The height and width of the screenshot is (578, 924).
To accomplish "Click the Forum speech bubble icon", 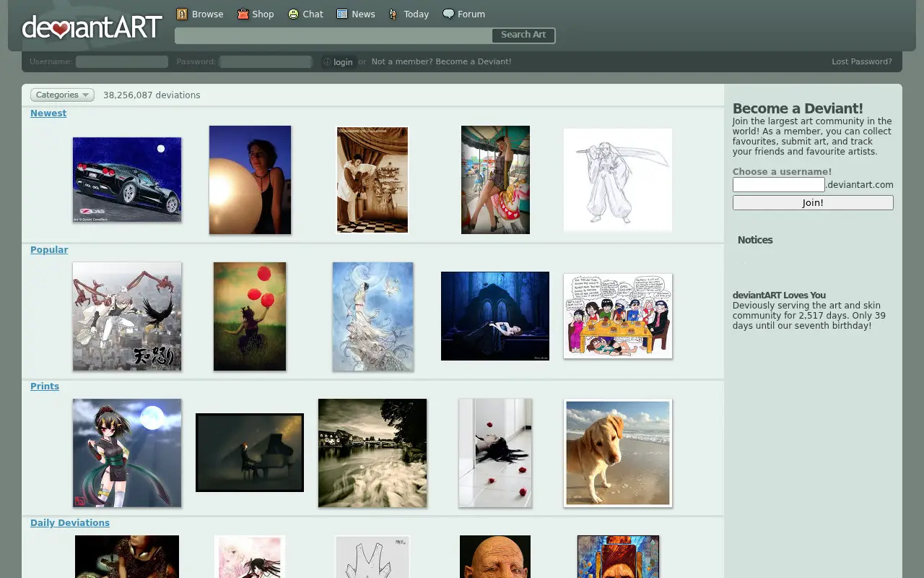I will [448, 14].
